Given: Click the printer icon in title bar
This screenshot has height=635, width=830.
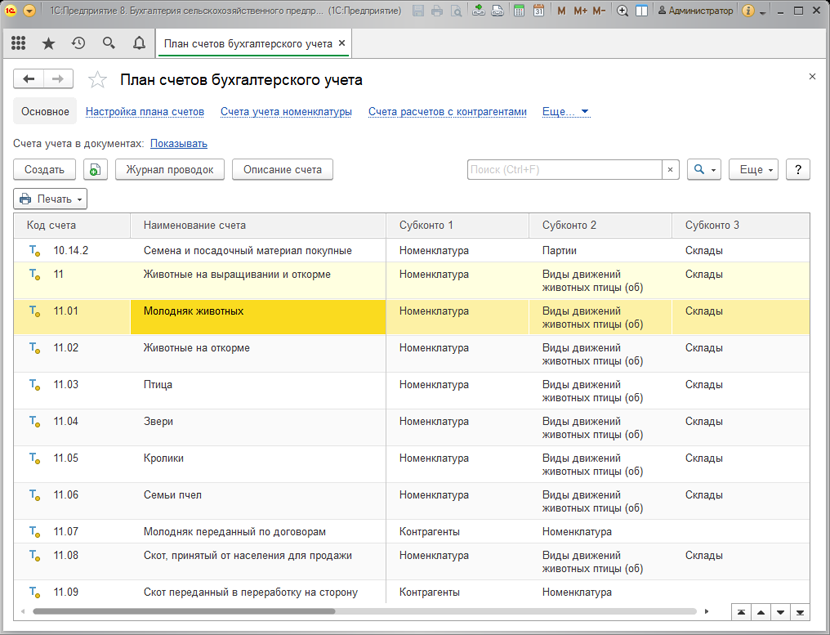Looking at the screenshot, I should coord(437,11).
